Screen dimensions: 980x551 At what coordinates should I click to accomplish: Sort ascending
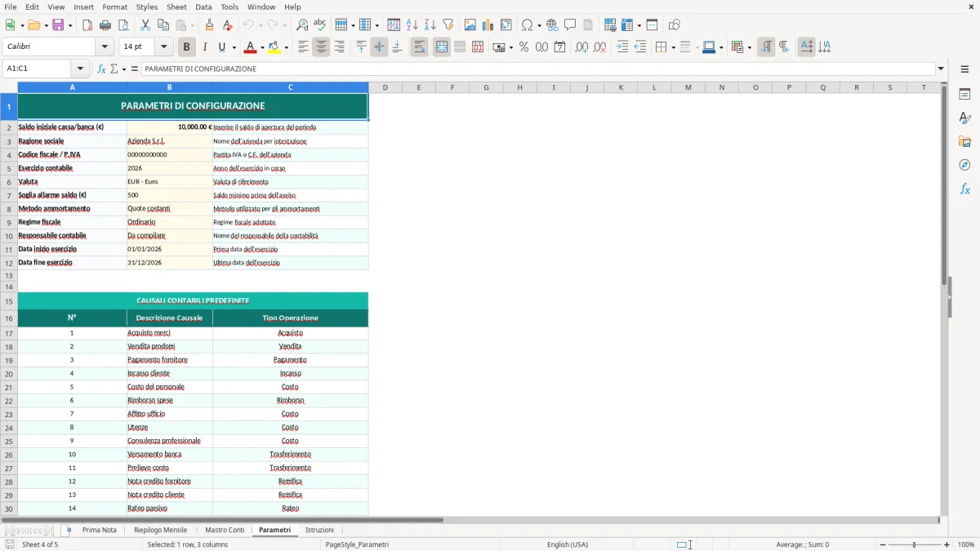tap(412, 25)
